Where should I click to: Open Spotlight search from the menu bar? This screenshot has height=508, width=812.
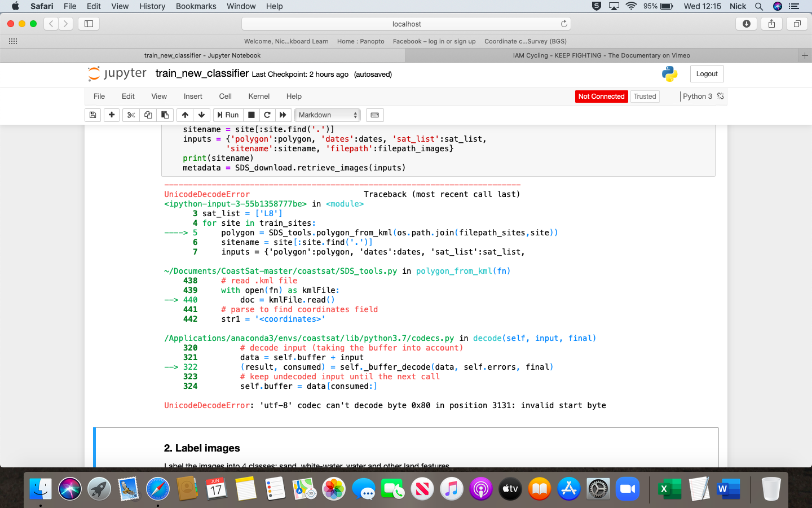[759, 6]
